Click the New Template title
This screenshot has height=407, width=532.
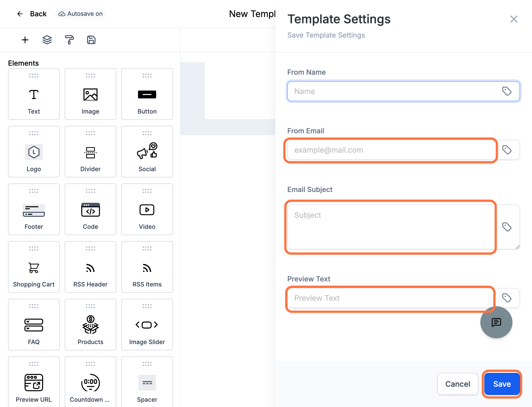252,14
